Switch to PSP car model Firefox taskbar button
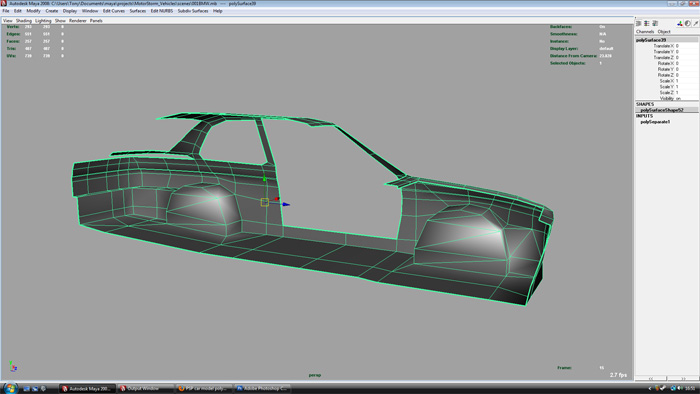 pos(204,389)
